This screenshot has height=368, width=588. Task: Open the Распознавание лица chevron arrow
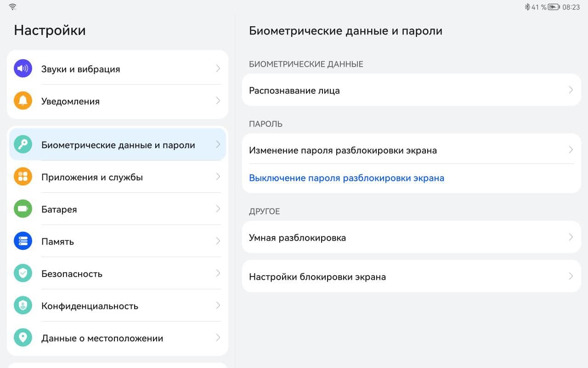pos(571,90)
